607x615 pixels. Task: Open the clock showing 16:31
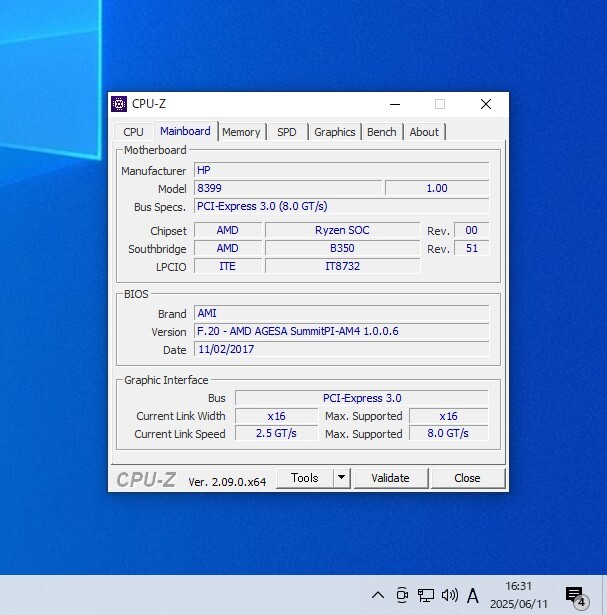pos(519,595)
